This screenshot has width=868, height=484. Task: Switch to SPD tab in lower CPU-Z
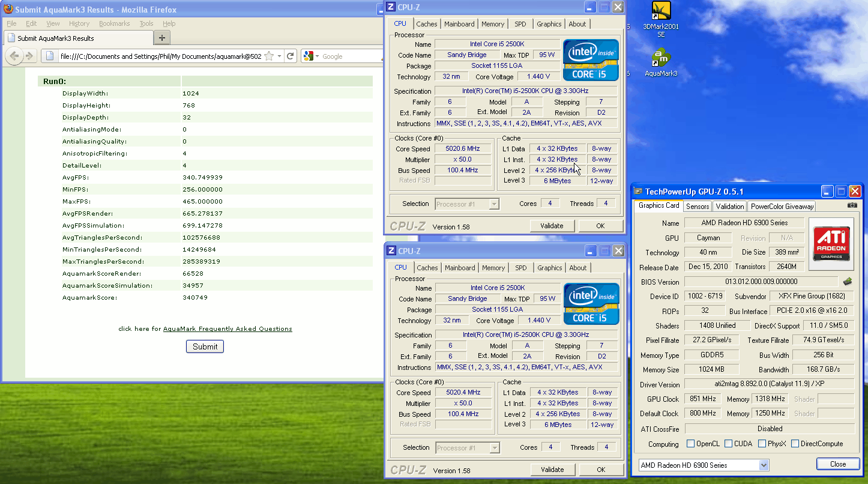521,268
